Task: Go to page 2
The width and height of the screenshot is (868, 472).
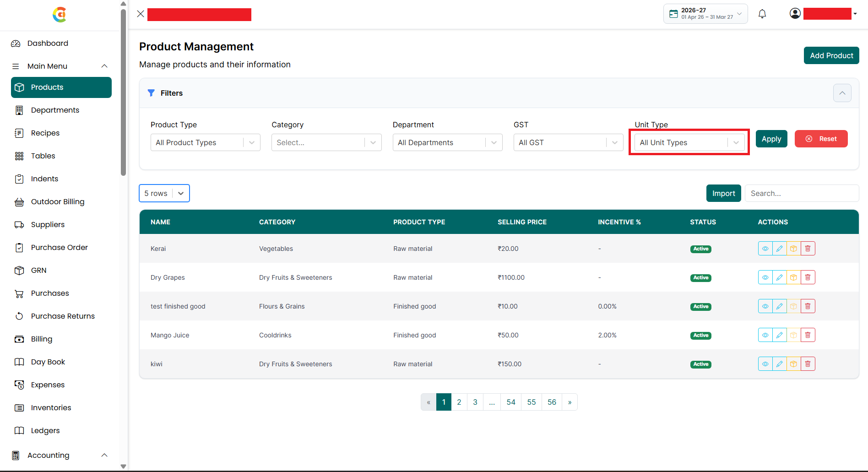Action: tap(459, 402)
